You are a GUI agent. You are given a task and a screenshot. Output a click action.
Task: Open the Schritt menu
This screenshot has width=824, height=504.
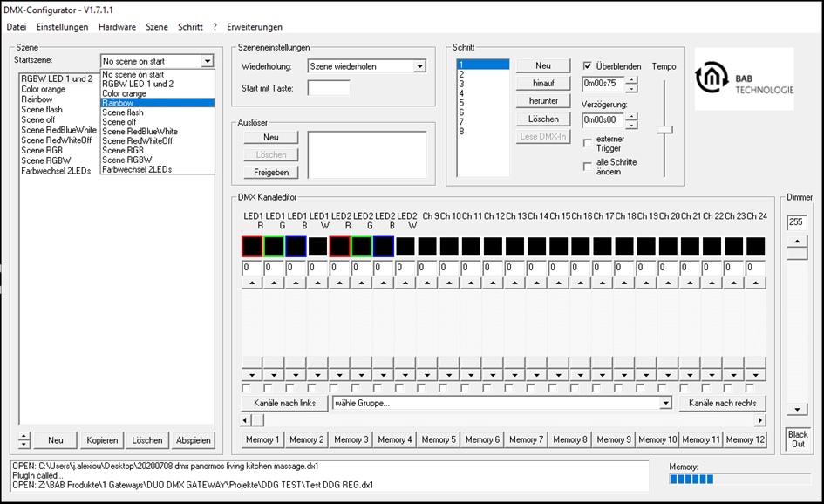tap(190, 27)
